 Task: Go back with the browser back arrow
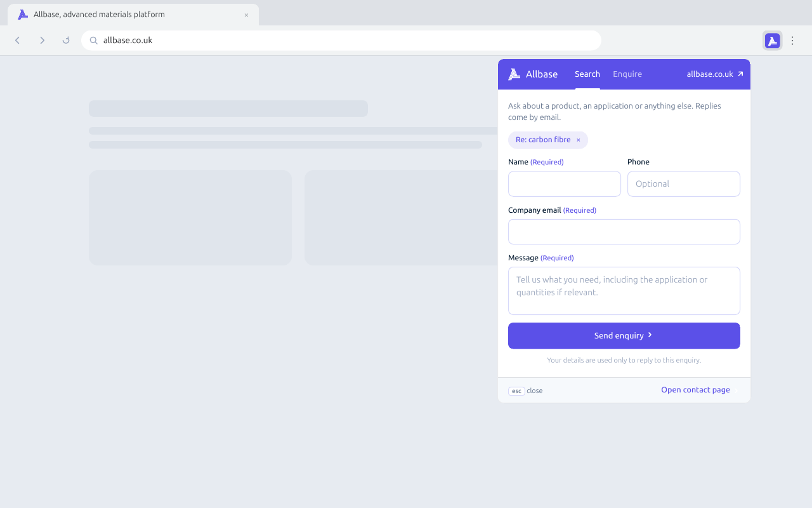coord(18,41)
